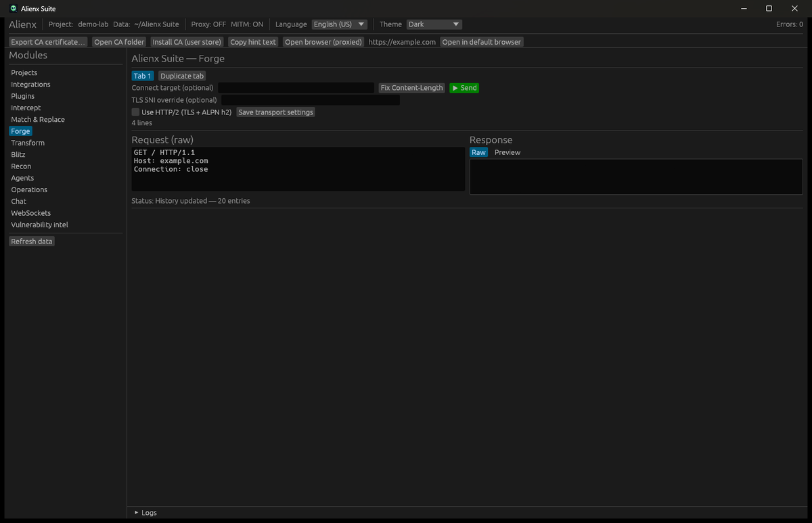This screenshot has width=812, height=523.
Task: Open the Operations module
Action: coord(29,190)
